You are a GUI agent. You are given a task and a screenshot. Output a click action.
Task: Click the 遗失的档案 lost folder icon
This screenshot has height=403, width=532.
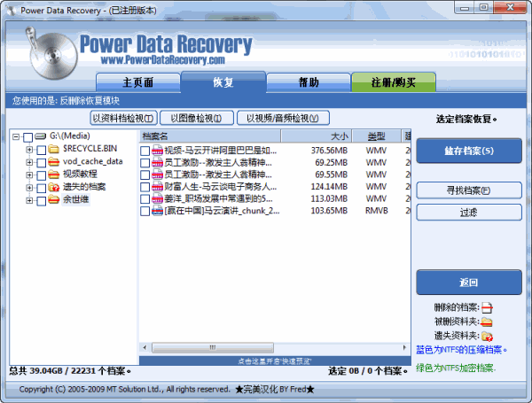point(54,187)
